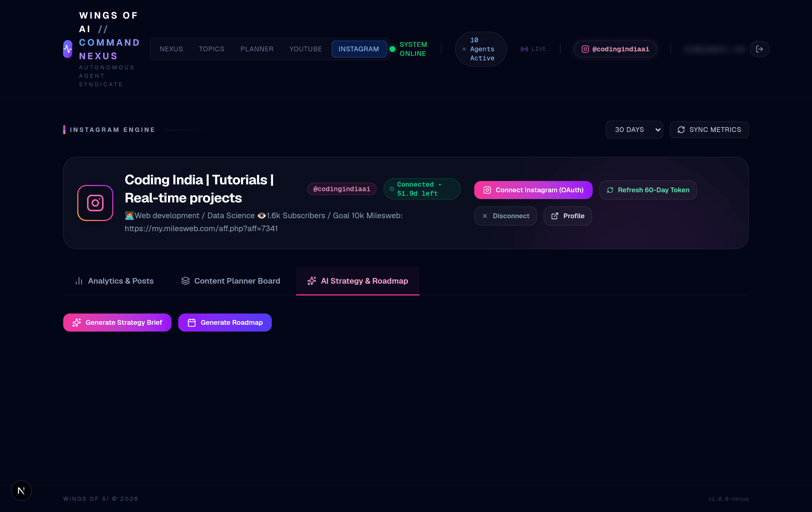Open the YouTube navigation tab
The width and height of the screenshot is (812, 512).
pos(306,49)
